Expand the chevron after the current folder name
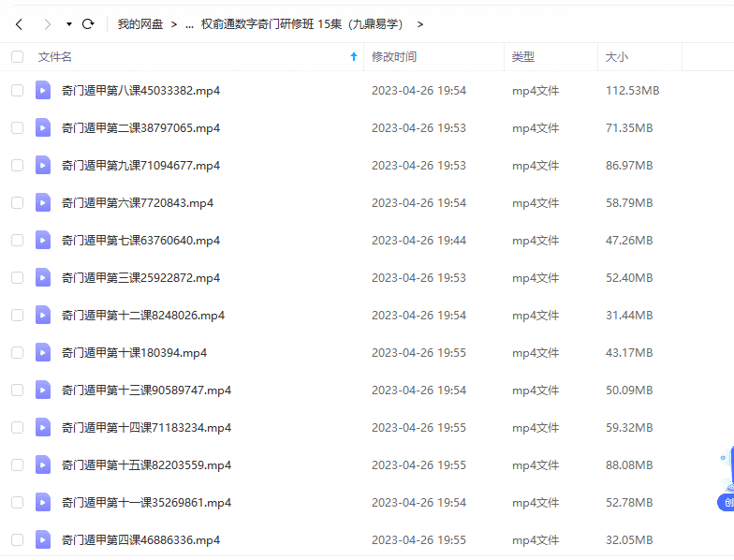This screenshot has height=560, width=734. 419,24
